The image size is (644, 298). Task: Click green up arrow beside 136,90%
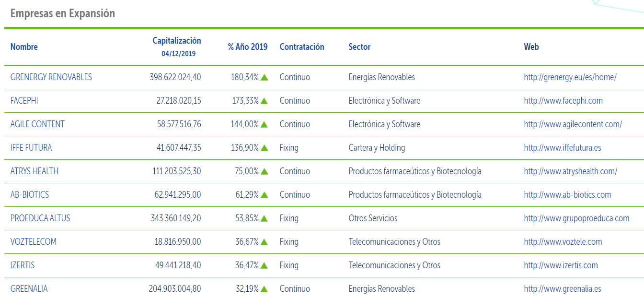(264, 148)
